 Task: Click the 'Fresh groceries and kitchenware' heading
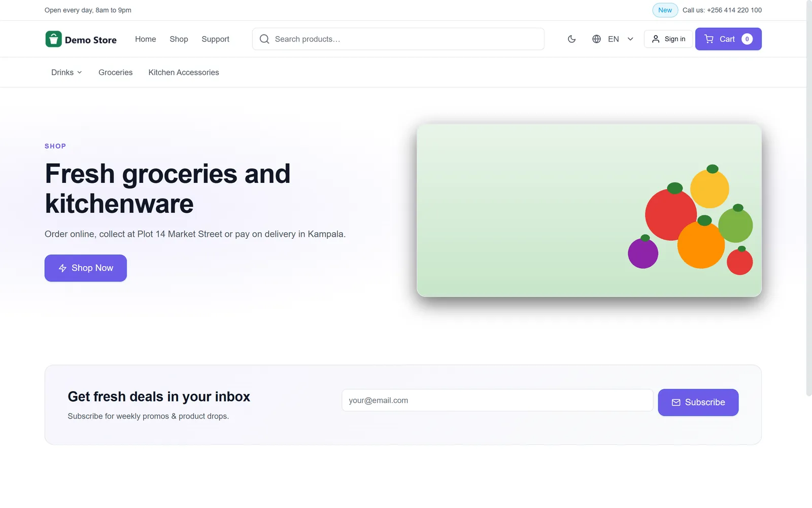pos(167,188)
